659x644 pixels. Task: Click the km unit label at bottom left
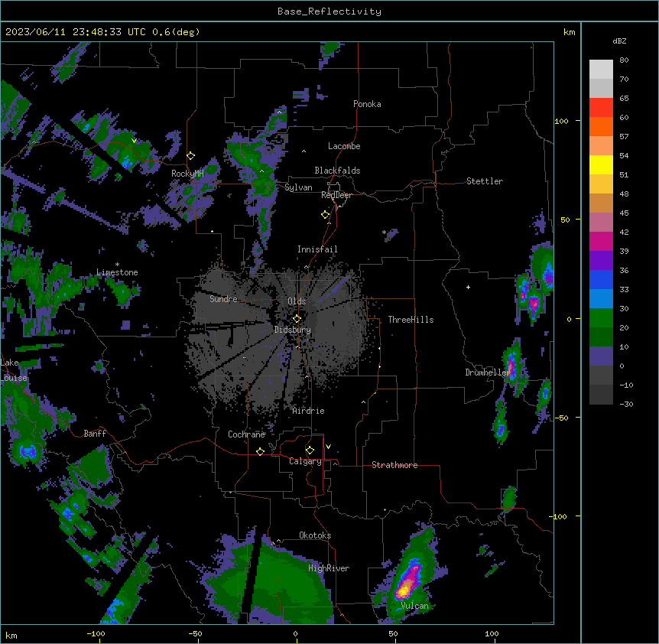[x=11, y=635]
